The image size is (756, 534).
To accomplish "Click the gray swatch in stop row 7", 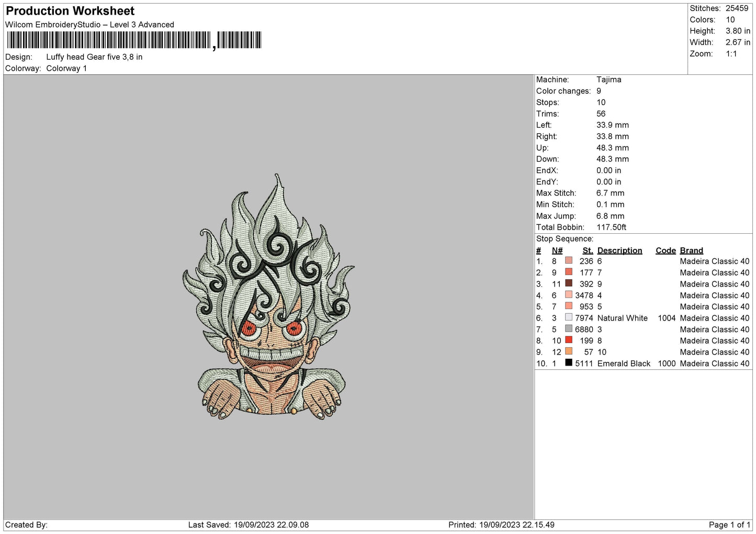I will coord(569,328).
